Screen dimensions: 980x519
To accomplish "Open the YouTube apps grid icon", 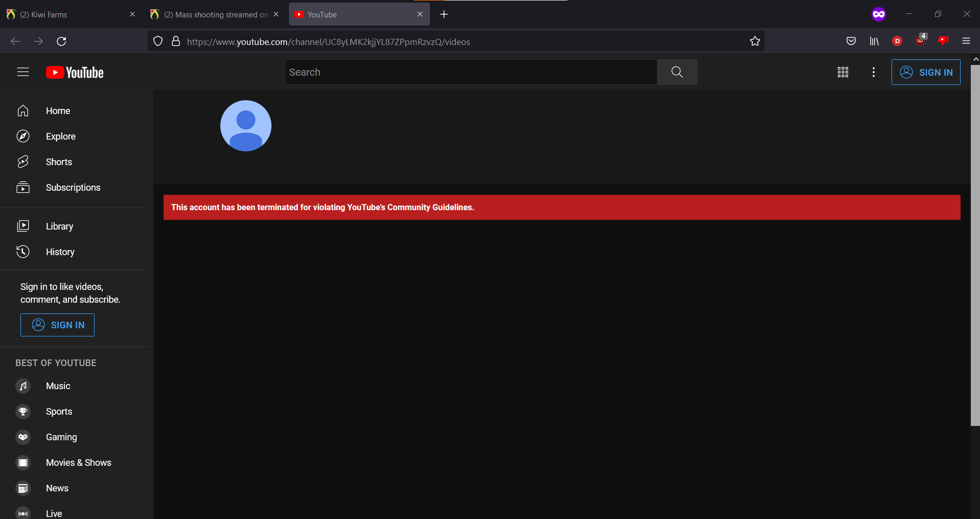I will click(843, 72).
